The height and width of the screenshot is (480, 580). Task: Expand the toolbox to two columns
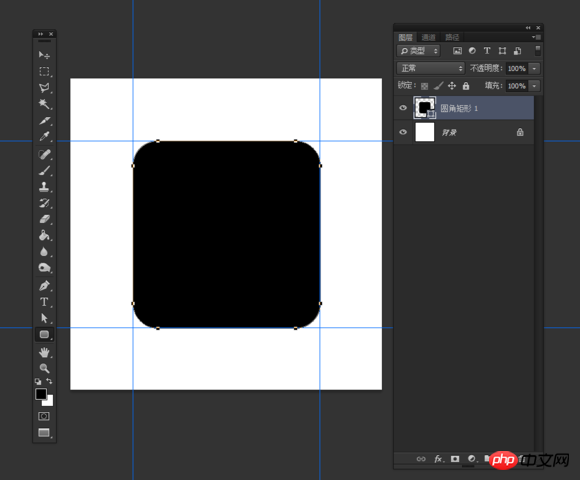40,34
